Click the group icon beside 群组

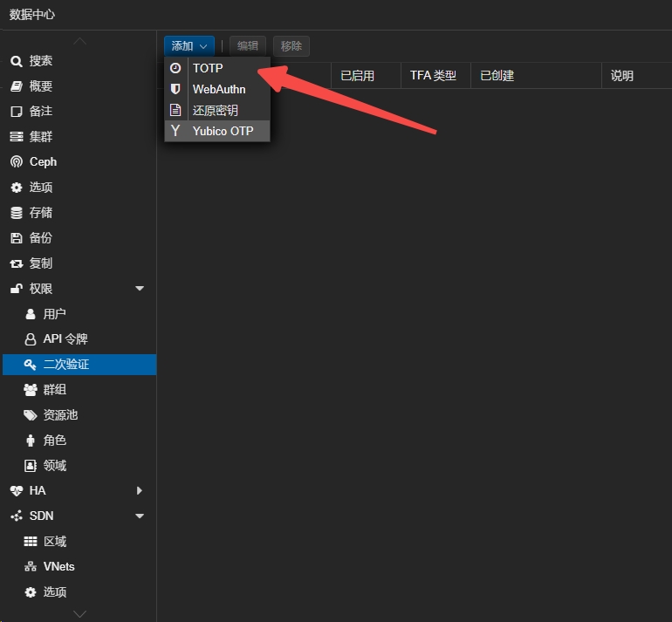(x=31, y=390)
